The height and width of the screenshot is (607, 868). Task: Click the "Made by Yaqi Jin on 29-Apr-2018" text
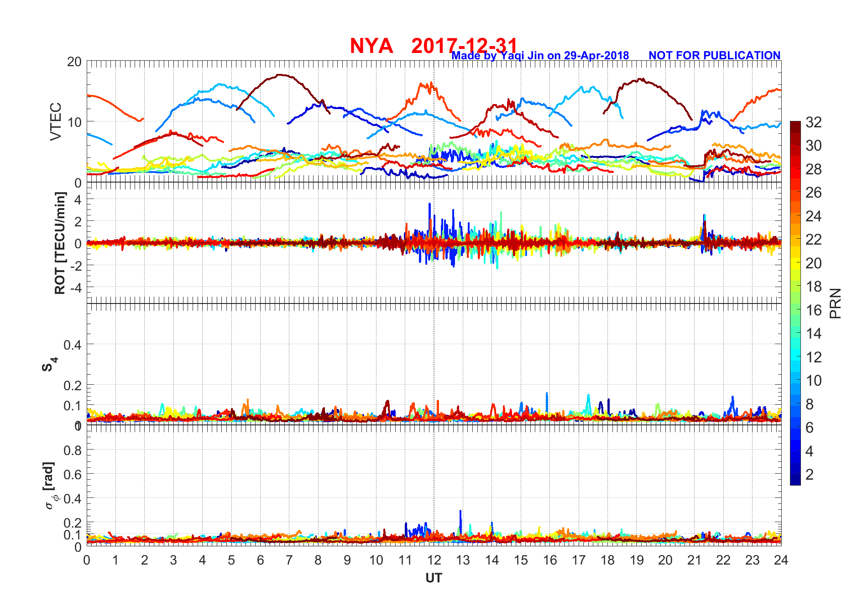pyautogui.click(x=540, y=56)
